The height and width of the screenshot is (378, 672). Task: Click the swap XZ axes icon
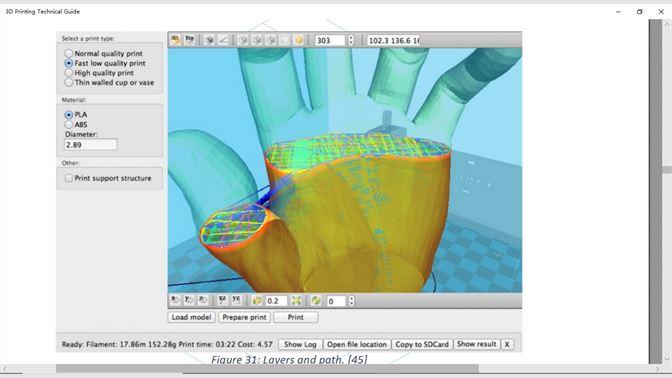click(222, 300)
